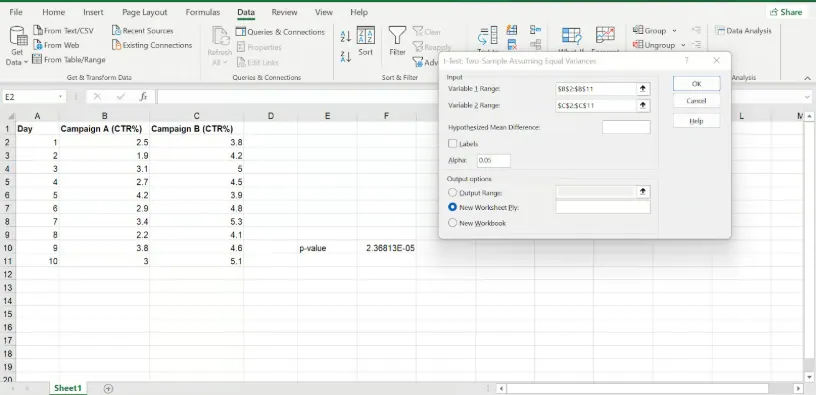816x395 pixels.
Task: Click Remove Duplicates icon
Action: pos(512,45)
